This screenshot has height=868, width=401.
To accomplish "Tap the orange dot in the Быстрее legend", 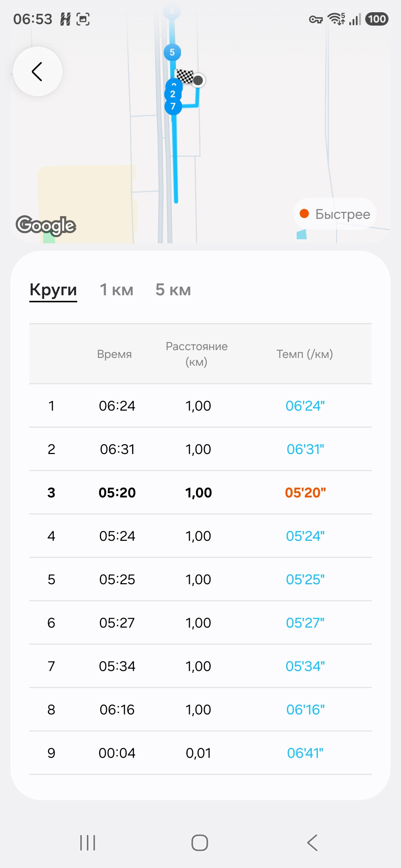I will (304, 214).
